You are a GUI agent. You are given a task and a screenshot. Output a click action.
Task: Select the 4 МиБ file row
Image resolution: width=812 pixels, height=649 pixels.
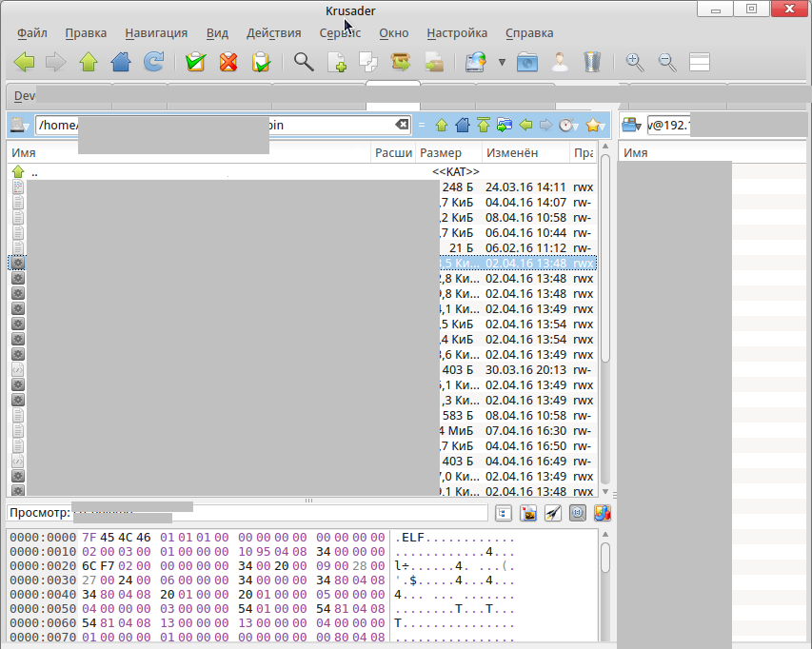click(302, 430)
